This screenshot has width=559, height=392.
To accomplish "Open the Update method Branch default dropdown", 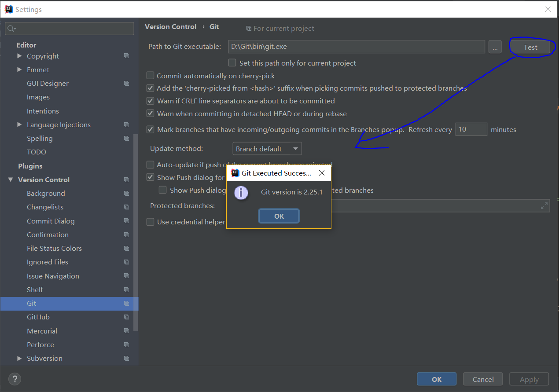I will point(267,149).
